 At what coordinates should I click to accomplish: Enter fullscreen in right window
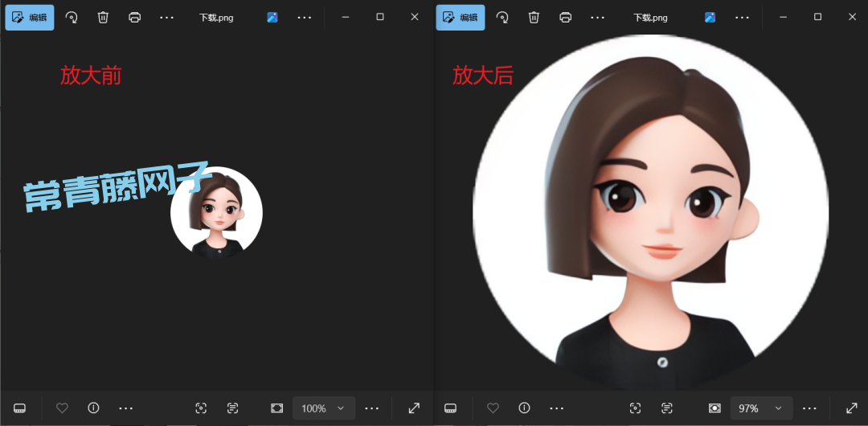tap(852, 408)
